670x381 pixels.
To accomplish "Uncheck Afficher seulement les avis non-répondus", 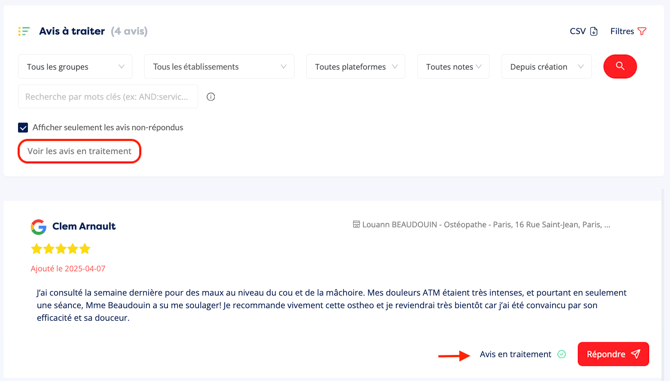I will [23, 127].
